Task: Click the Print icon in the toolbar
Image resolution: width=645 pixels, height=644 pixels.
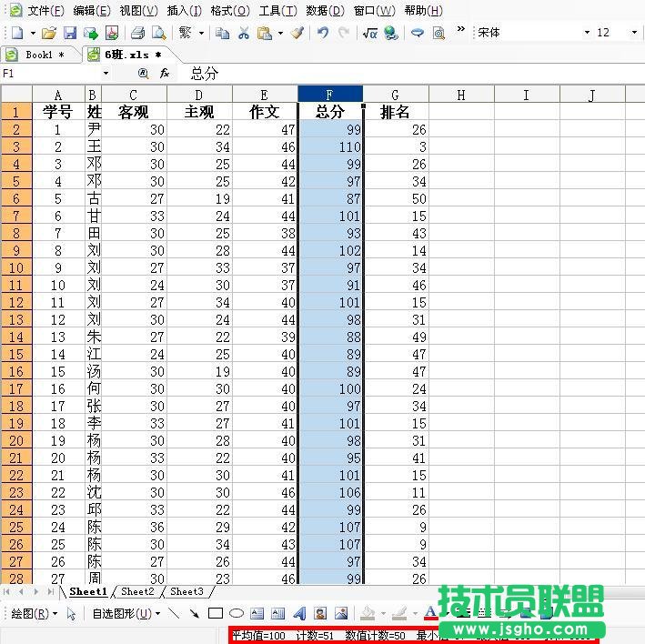Action: tap(137, 33)
